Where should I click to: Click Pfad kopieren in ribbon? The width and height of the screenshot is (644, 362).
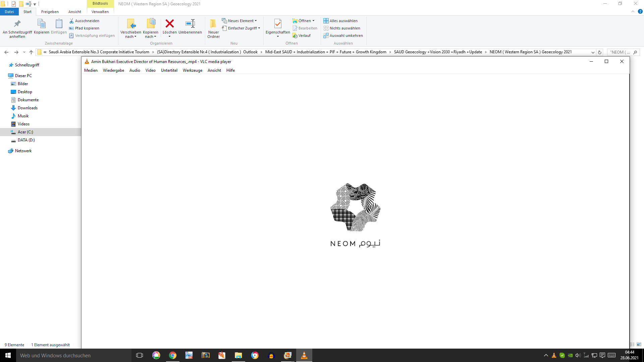[84, 28]
